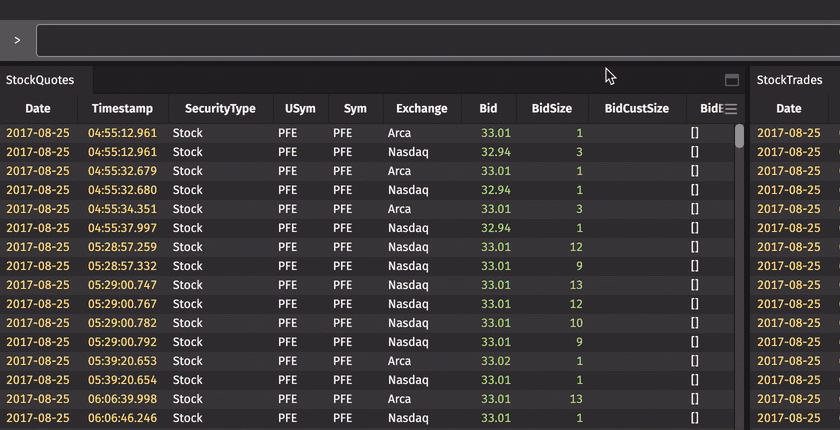Viewport: 840px width, 430px height.
Task: Sort by Timestamp column header
Action: 123,109
